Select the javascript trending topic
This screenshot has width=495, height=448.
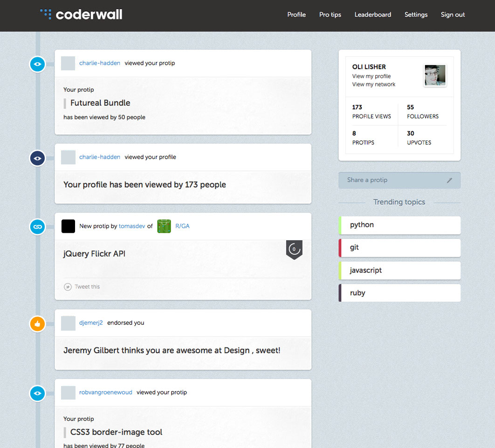(x=399, y=271)
